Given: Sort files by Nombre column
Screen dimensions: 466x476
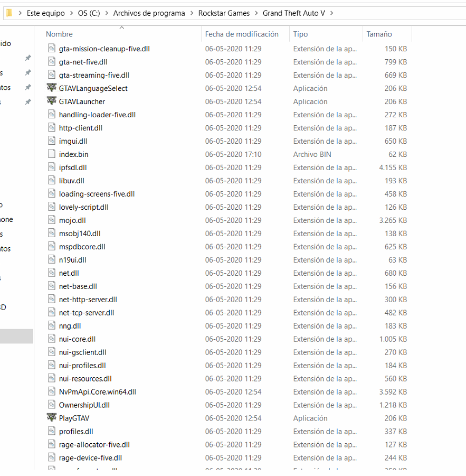Looking at the screenshot, I should [59, 34].
